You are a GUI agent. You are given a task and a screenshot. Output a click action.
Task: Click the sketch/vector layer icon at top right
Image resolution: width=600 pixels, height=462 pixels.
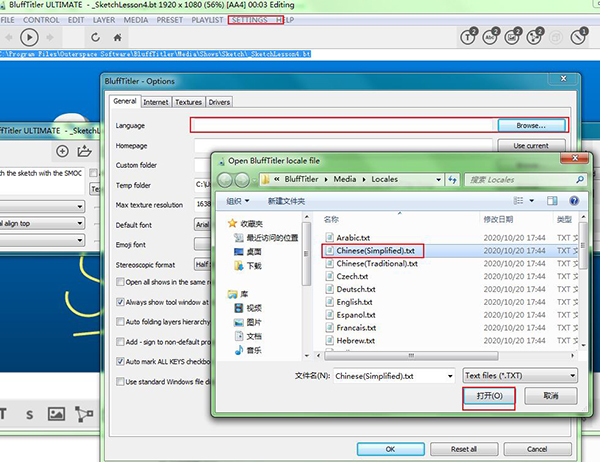click(x=535, y=37)
